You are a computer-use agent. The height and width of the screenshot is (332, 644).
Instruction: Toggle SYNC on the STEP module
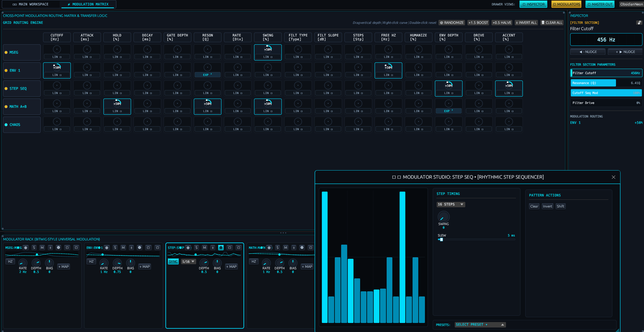[173, 262]
